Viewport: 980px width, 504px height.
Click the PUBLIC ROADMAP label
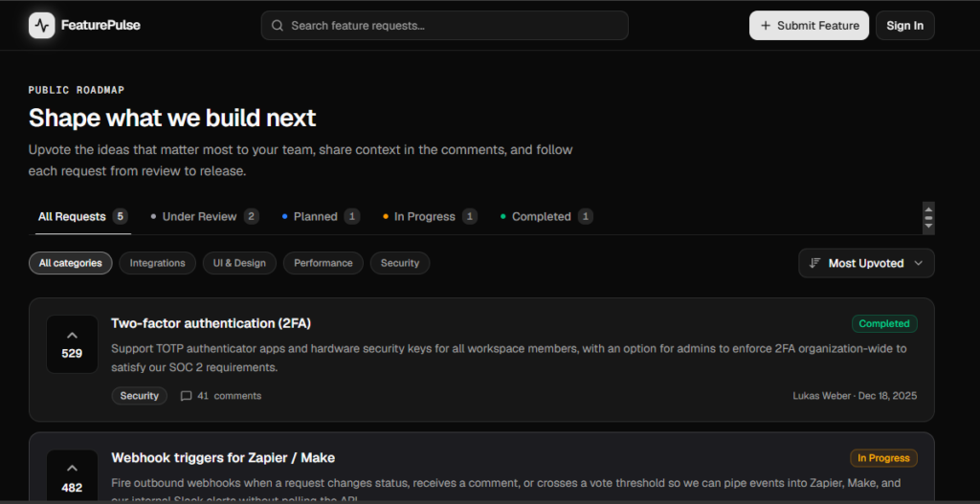tap(77, 90)
